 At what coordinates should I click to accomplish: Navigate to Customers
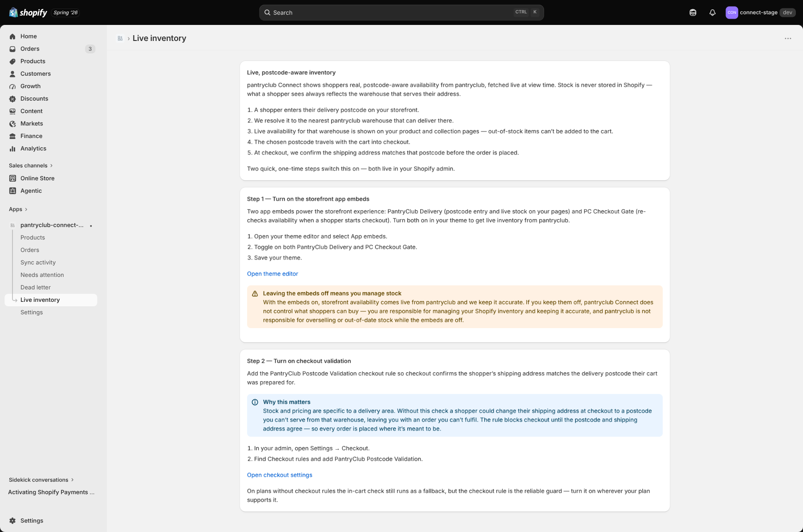click(x=36, y=74)
